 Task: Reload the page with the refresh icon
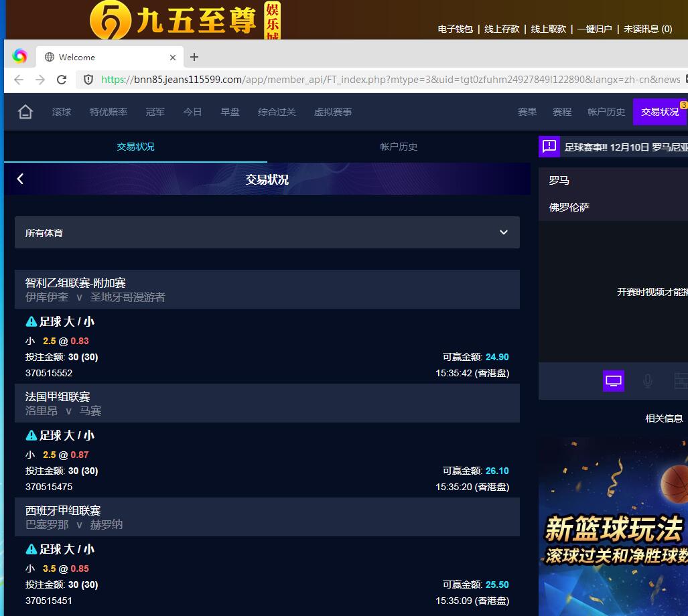click(x=62, y=80)
